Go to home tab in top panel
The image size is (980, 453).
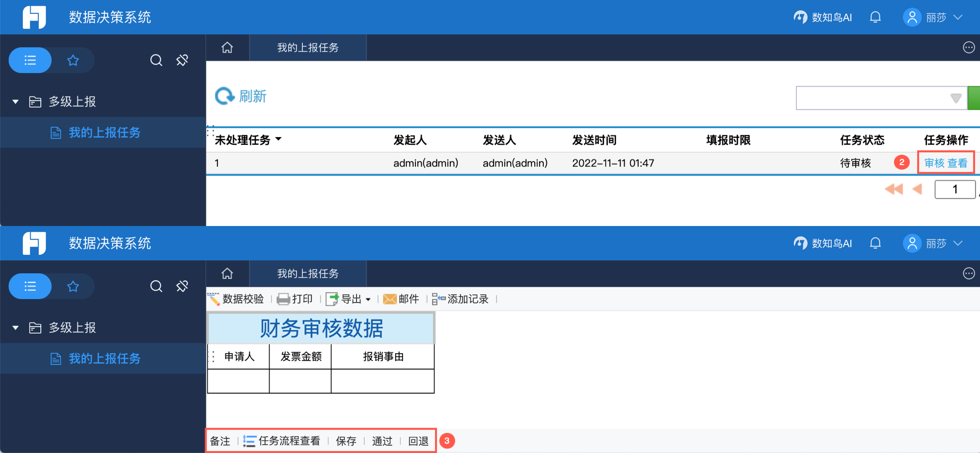227,48
